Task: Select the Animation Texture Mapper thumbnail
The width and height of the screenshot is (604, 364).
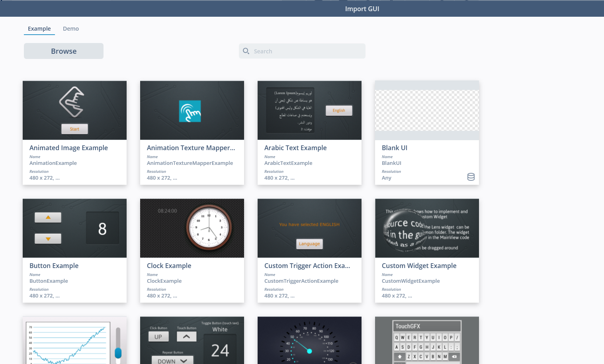Action: coord(192,110)
